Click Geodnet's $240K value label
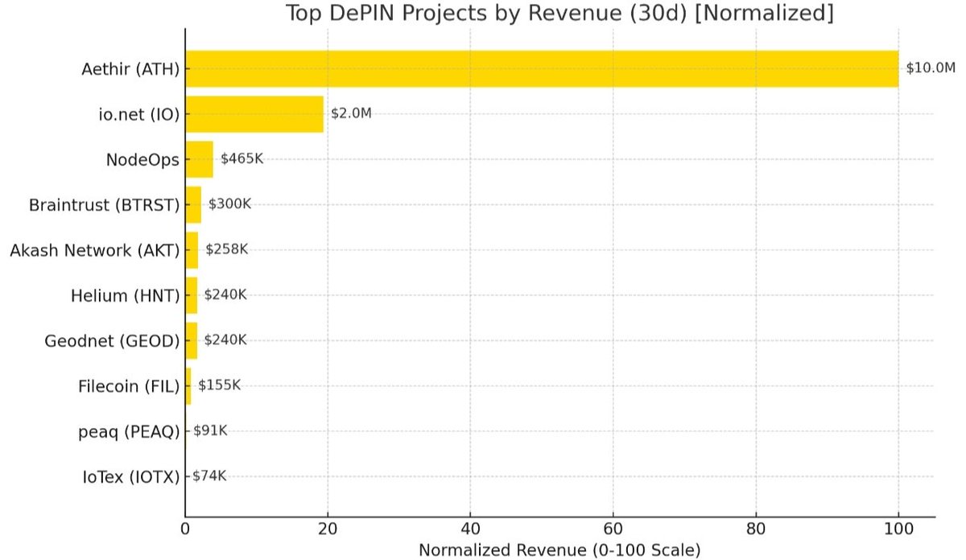Screen dimensions: 966x560 click(225, 340)
